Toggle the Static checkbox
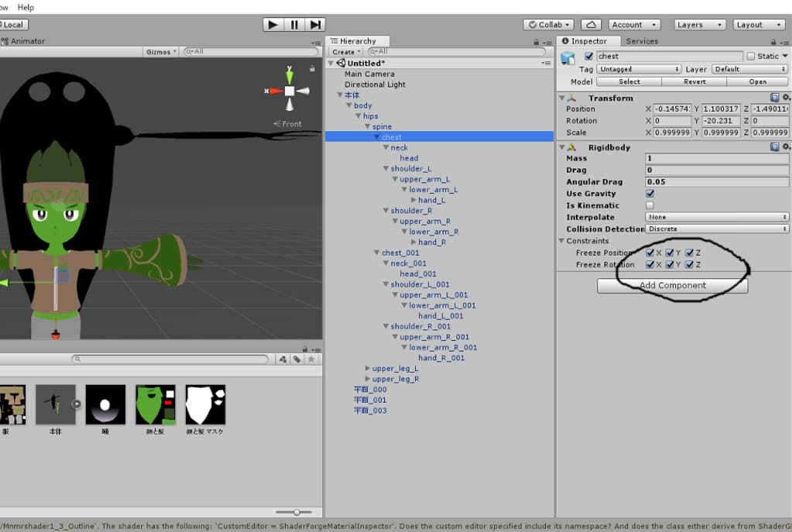The height and width of the screenshot is (532, 792). coord(750,57)
